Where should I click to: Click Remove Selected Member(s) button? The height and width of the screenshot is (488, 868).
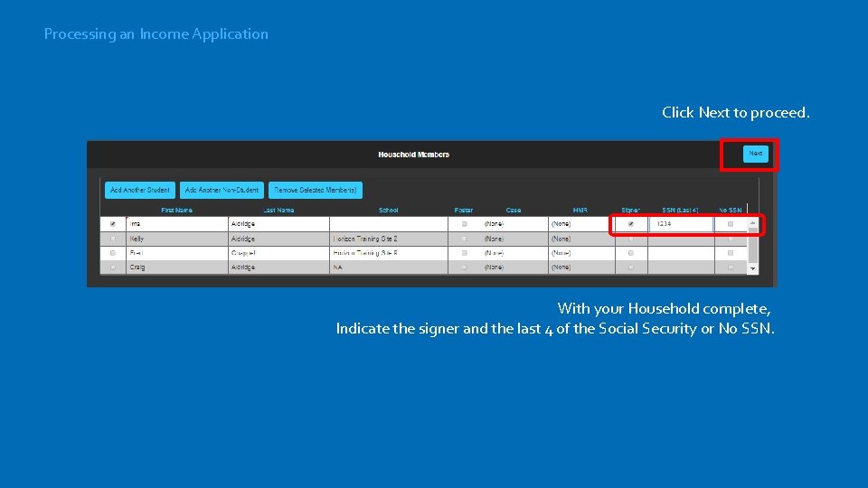coord(316,190)
